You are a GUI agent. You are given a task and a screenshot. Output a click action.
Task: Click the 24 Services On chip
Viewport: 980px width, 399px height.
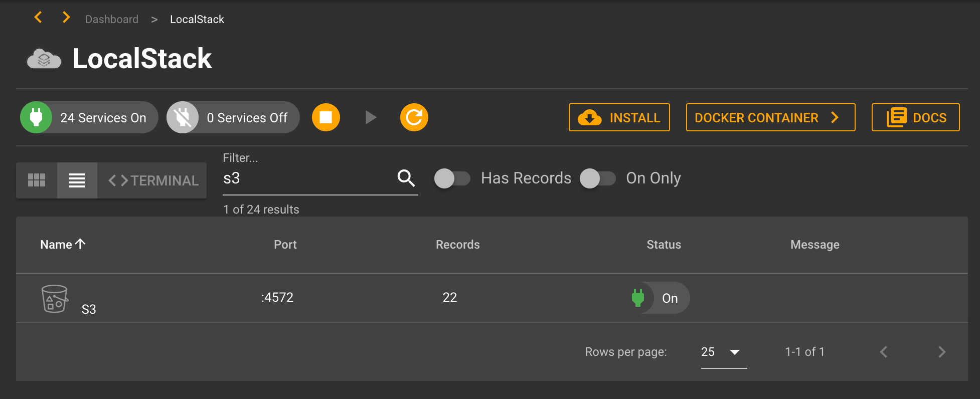click(x=89, y=117)
